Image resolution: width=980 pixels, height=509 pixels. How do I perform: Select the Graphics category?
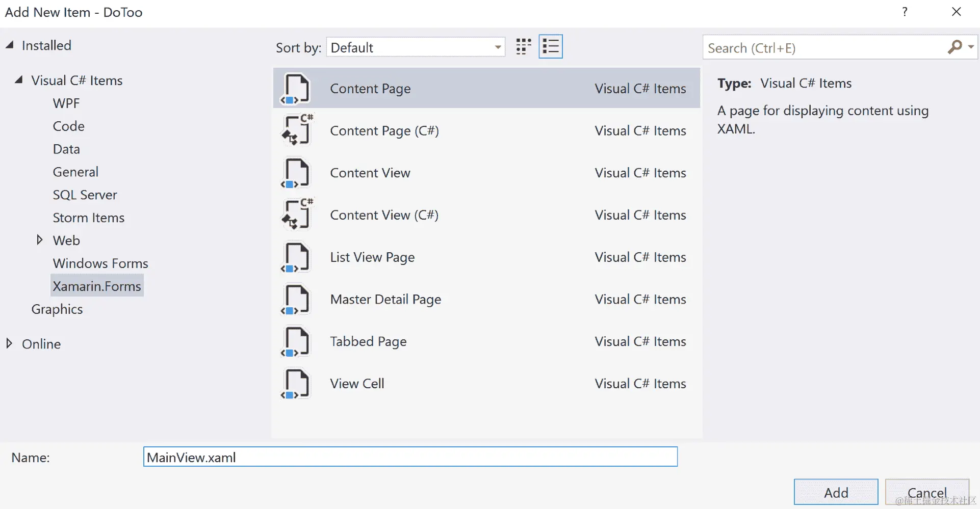[57, 309]
